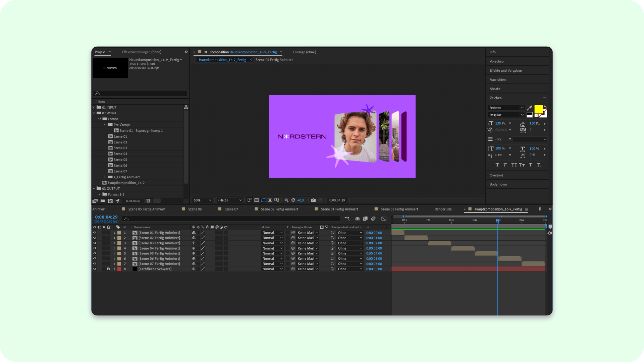Toggle transparency grid icon in viewer
The height and width of the screenshot is (362, 644).
click(x=257, y=200)
